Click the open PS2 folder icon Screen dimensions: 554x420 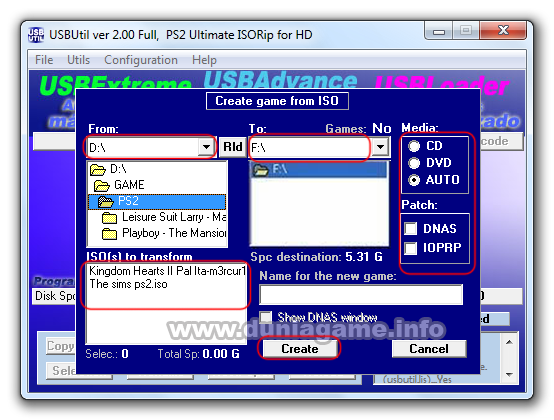[106, 201]
